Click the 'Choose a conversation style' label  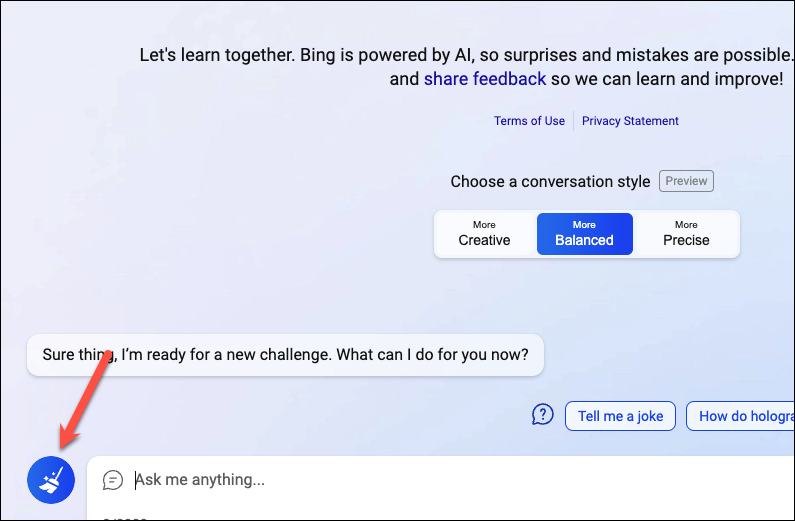[550, 181]
